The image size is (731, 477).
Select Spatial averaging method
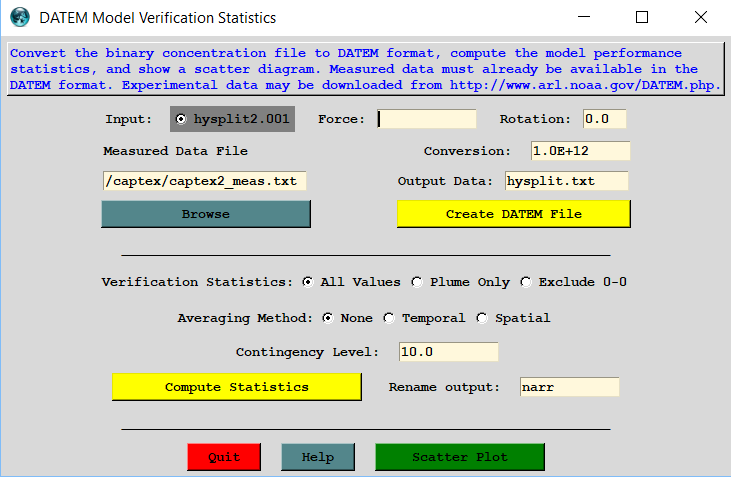513,318
